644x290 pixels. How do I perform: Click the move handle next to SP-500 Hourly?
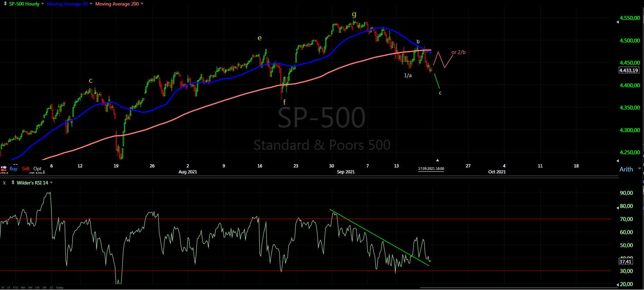(x=5, y=3)
